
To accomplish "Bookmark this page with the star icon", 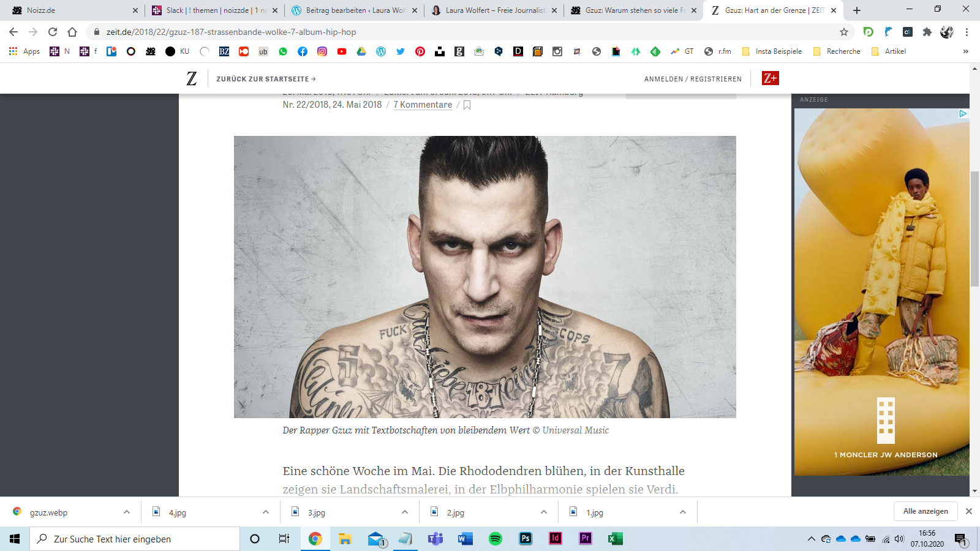I will tap(844, 32).
